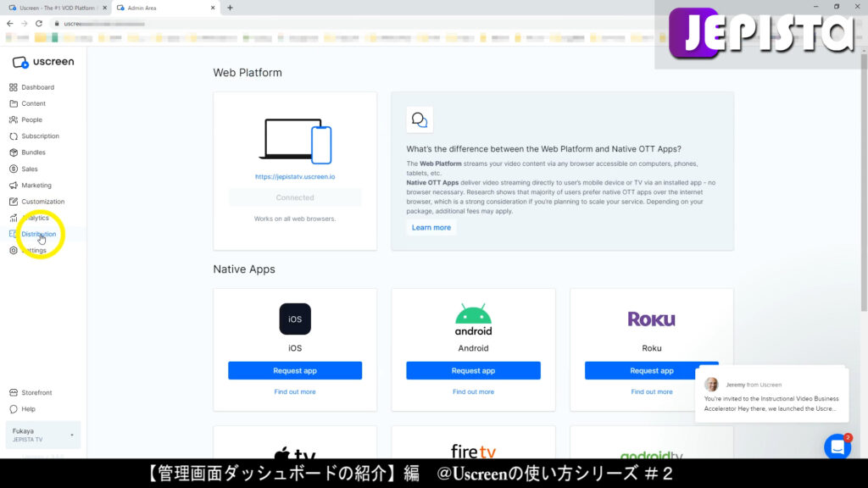868x488 pixels.
Task: Click the iOS app icon
Action: click(295, 319)
